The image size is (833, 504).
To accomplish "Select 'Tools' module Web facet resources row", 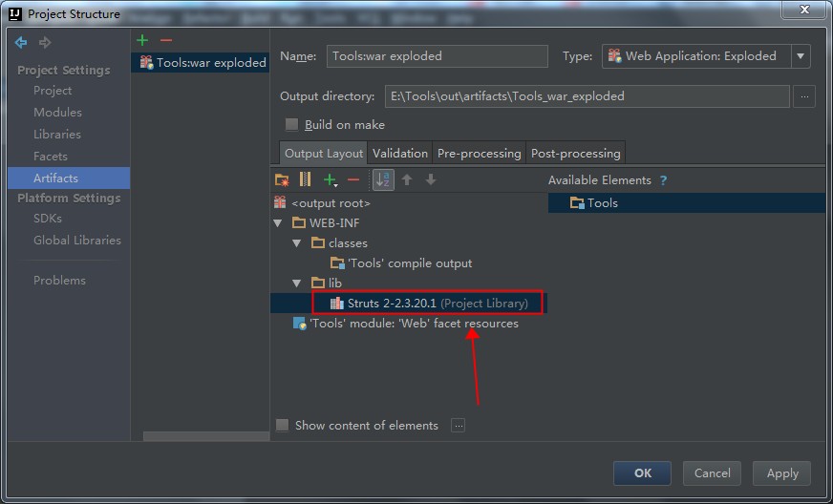I will pyautogui.click(x=409, y=324).
